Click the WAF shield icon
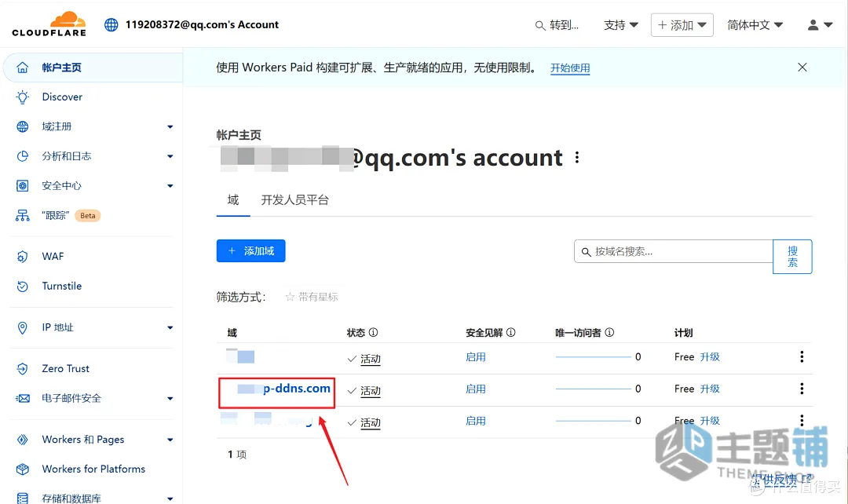 22,257
